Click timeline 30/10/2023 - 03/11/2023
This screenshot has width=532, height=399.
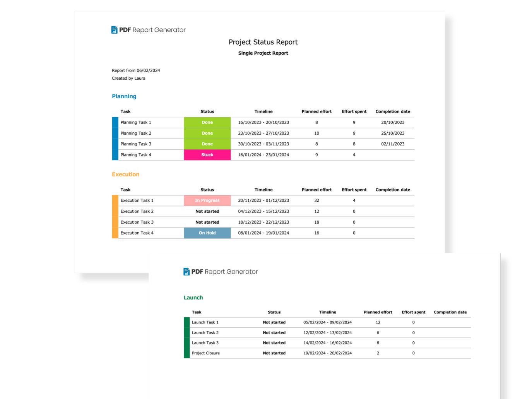263,144
